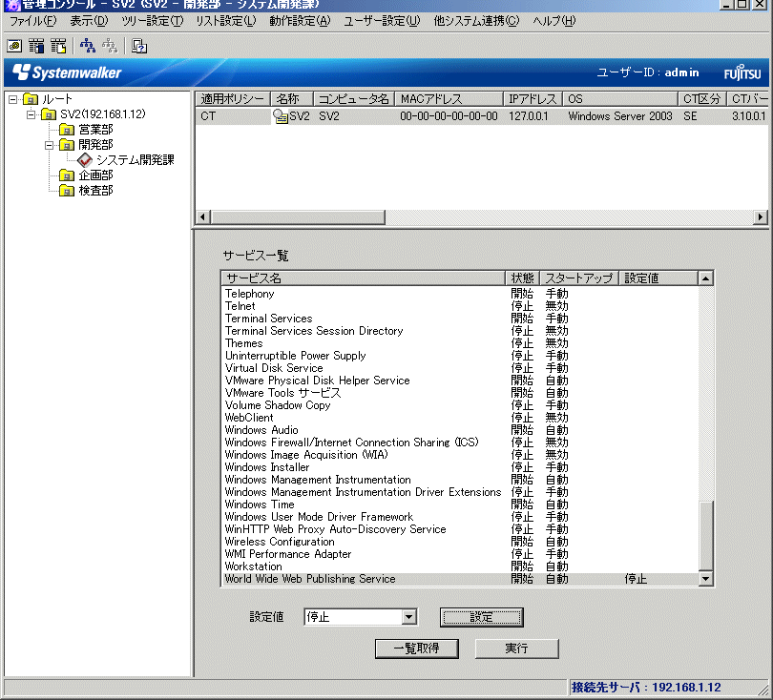The image size is (773, 700).
Task: Open the 設定値 dropdown list
Action: pos(409,617)
